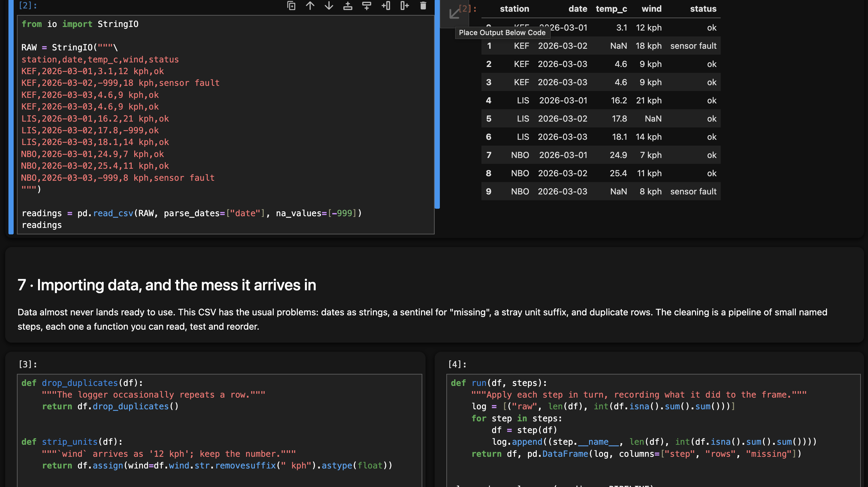Move cell 2 up with the arrow icon
Screen dimensions: 868x487
pyautogui.click(x=310, y=6)
